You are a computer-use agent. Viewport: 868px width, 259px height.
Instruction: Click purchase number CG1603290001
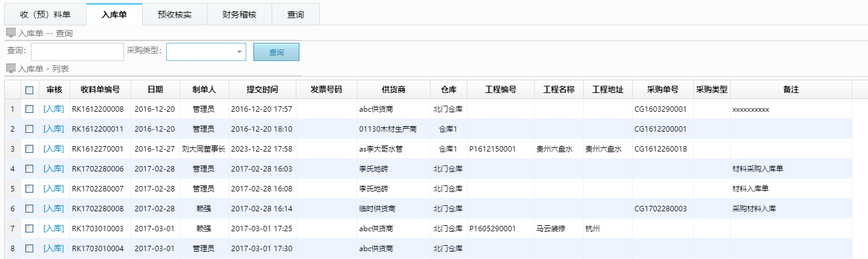[661, 109]
